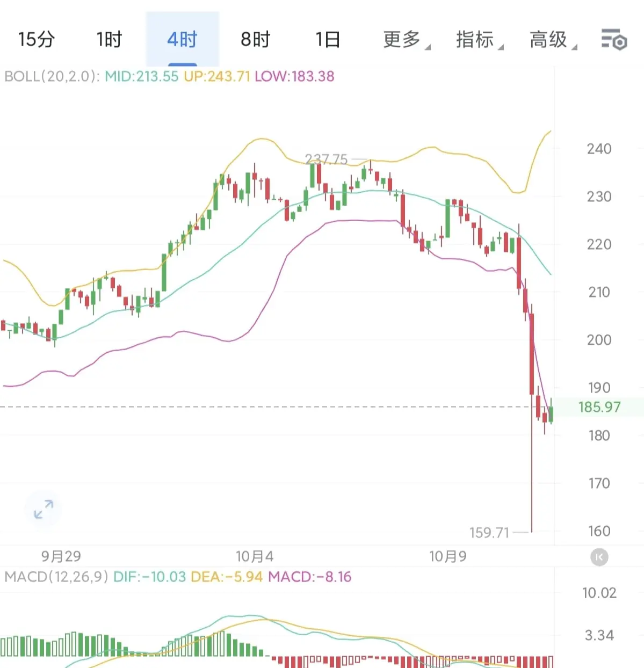644x668 pixels.
Task: Switch to the 15分 timeframe tab
Action: coord(37,39)
